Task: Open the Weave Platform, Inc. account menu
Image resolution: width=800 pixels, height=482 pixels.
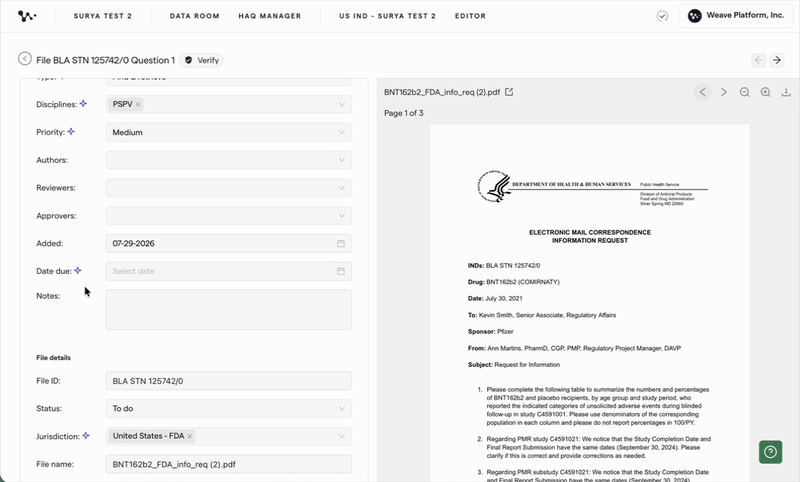Action: (x=735, y=16)
